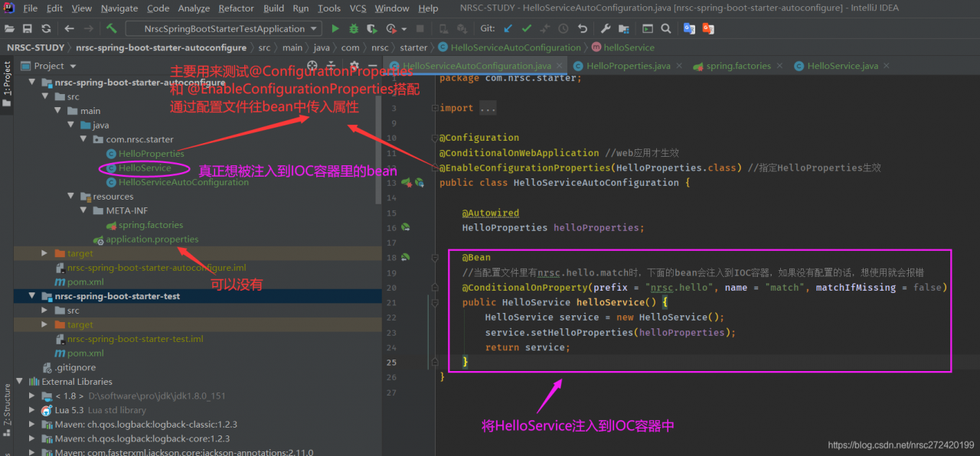Open the Navigate menu
The height and width of the screenshot is (456, 980).
point(119,8)
